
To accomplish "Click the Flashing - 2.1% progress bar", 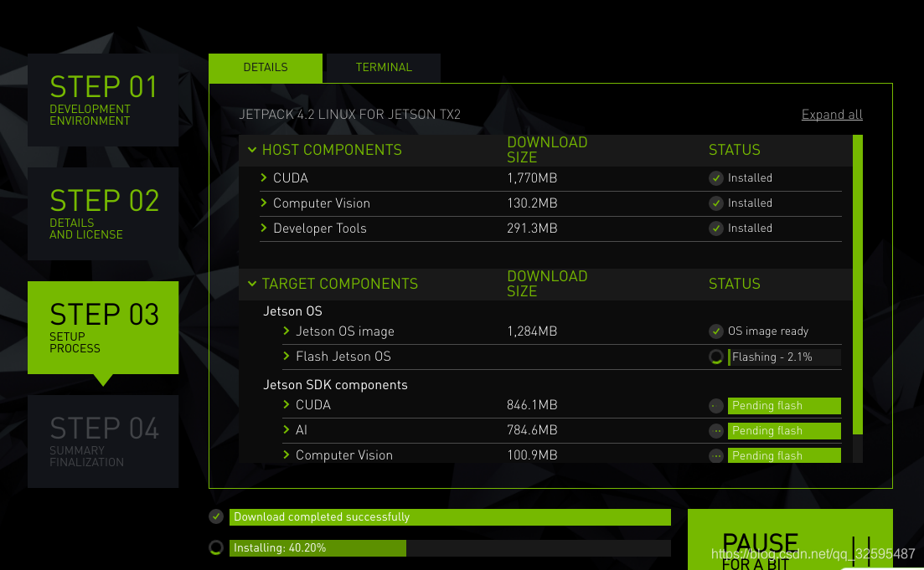I will (x=784, y=357).
